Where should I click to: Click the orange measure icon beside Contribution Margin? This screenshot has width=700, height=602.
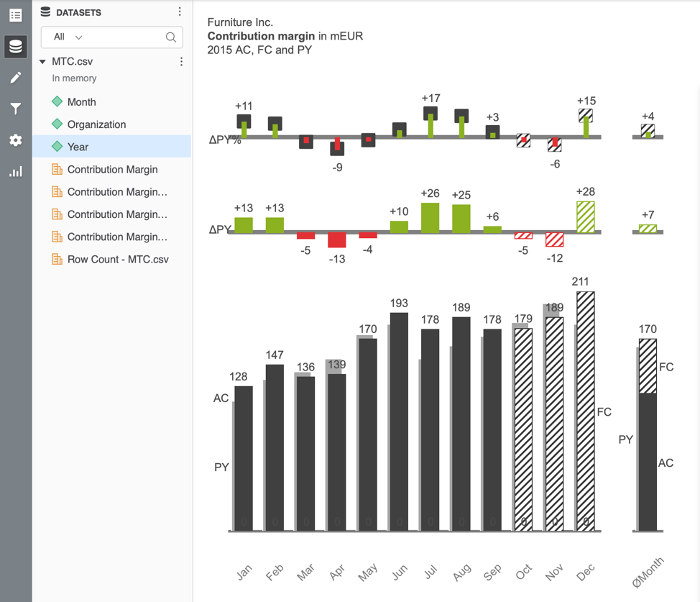coord(57,169)
